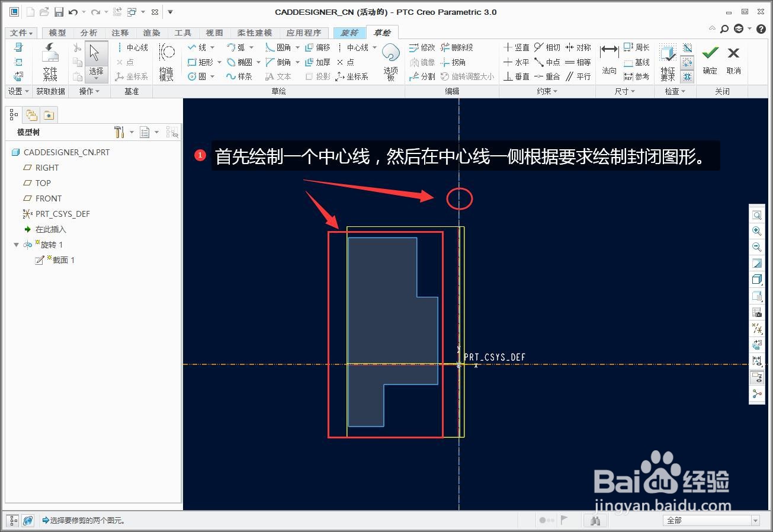773x532 pixels.
Task: Select the 线 (line) sketch tool
Action: 197,47
